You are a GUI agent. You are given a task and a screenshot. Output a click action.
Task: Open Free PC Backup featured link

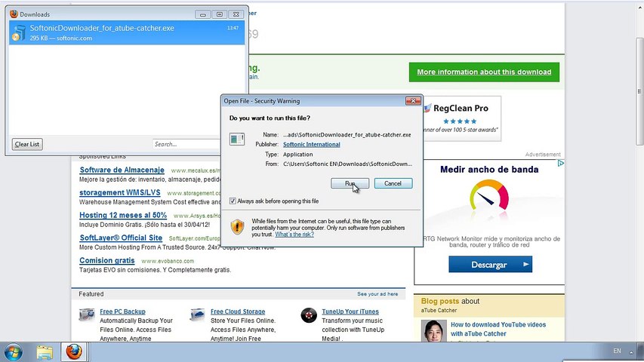click(x=122, y=311)
